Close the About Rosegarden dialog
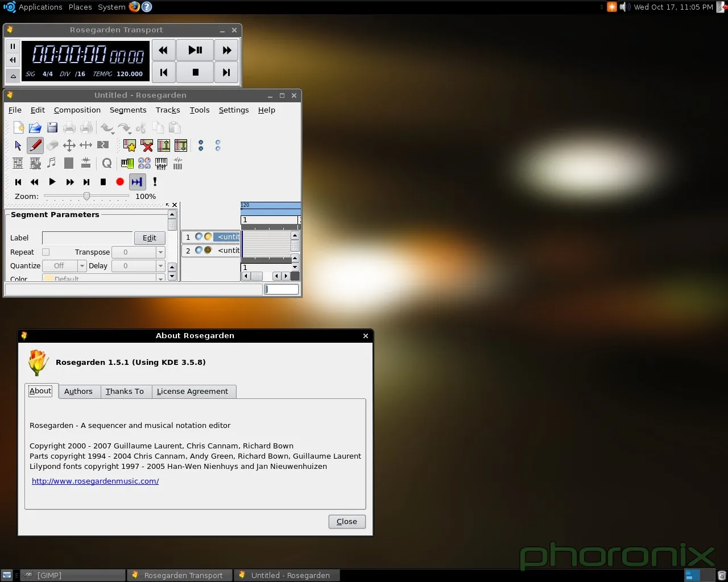The image size is (728, 582). [347, 522]
